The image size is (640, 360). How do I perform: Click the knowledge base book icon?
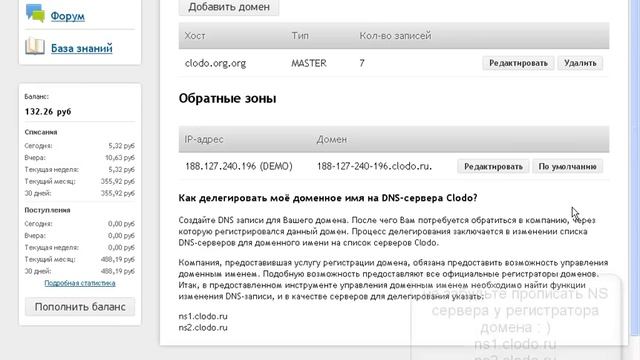tap(35, 46)
